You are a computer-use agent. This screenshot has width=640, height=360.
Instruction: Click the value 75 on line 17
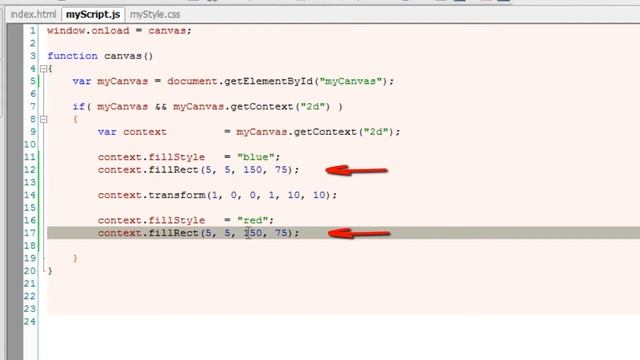[281, 233]
